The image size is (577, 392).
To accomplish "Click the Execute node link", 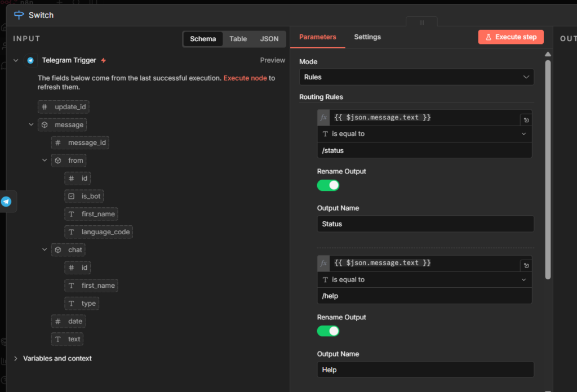I will 245,78.
